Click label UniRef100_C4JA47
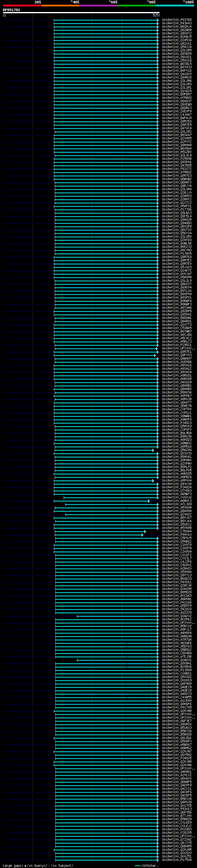Viewport: 197px width, 868px height. click(176, 115)
